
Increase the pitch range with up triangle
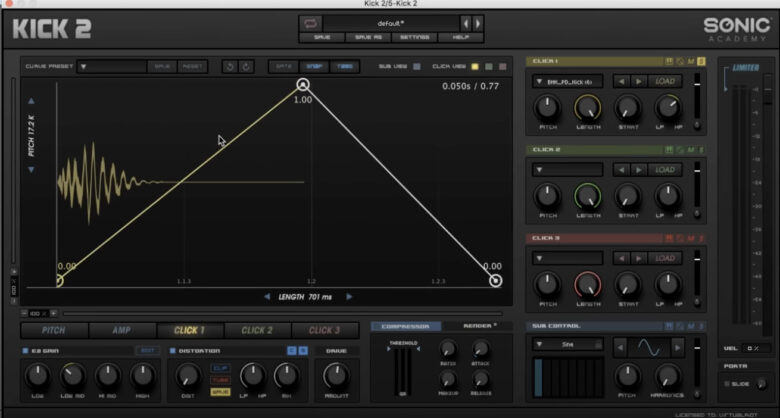(x=31, y=101)
